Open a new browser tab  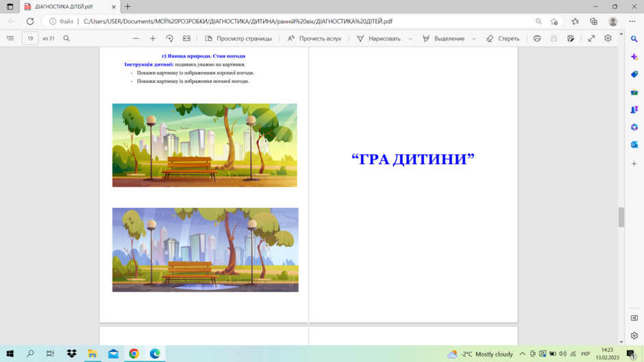click(127, 7)
